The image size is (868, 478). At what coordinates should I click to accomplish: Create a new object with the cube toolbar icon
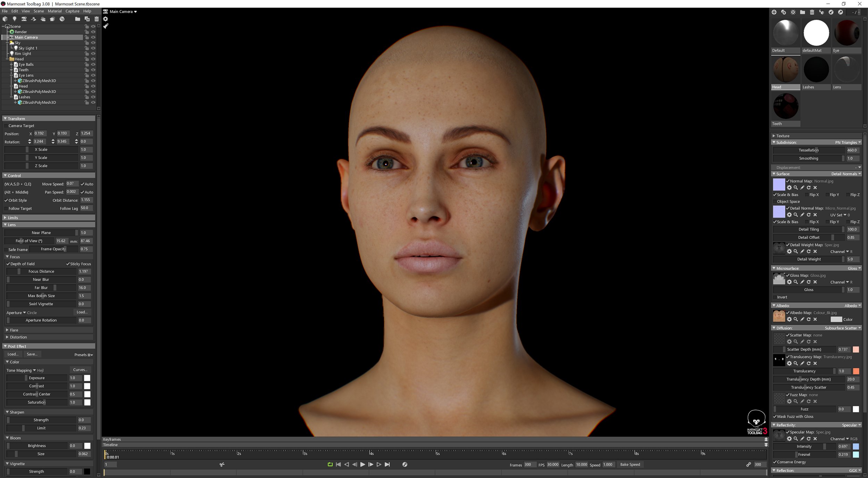point(5,19)
